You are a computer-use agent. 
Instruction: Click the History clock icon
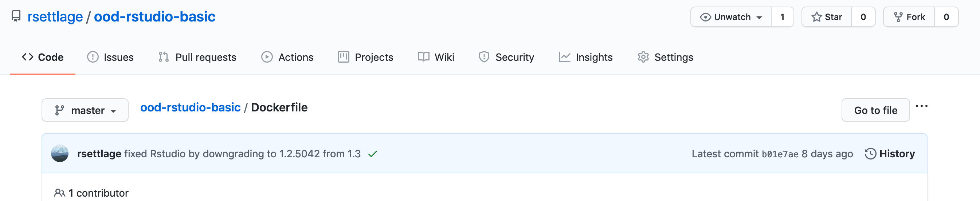(870, 154)
